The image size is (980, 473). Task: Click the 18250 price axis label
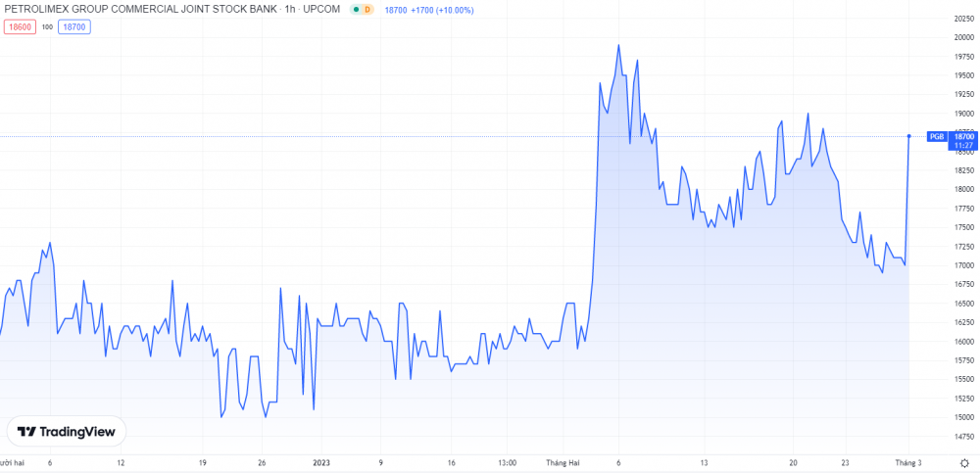963,170
